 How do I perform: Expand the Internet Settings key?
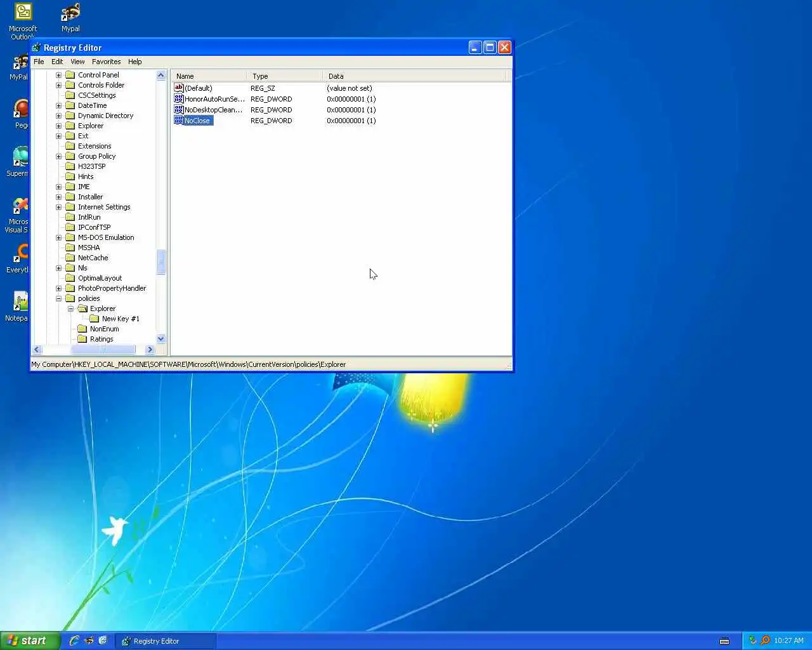(58, 207)
